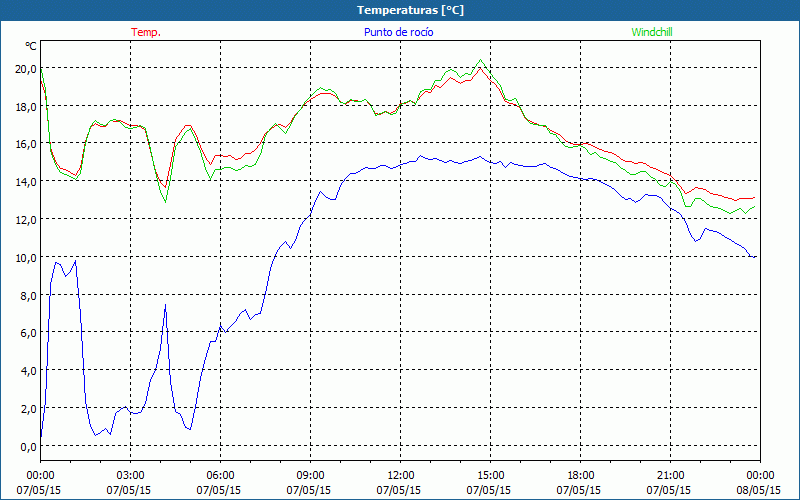Click the °C unit label on axis
The height and width of the screenshot is (500, 800).
31,46
